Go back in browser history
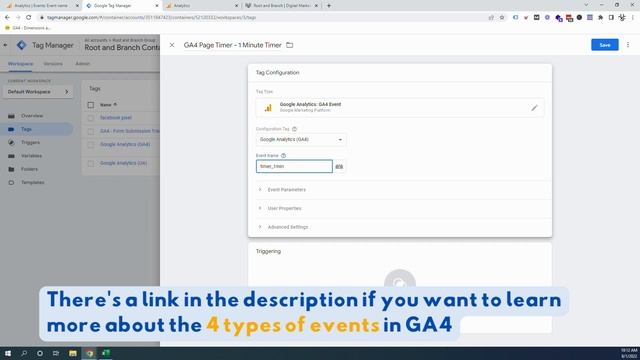This screenshot has width=640, height=360. 7,18
